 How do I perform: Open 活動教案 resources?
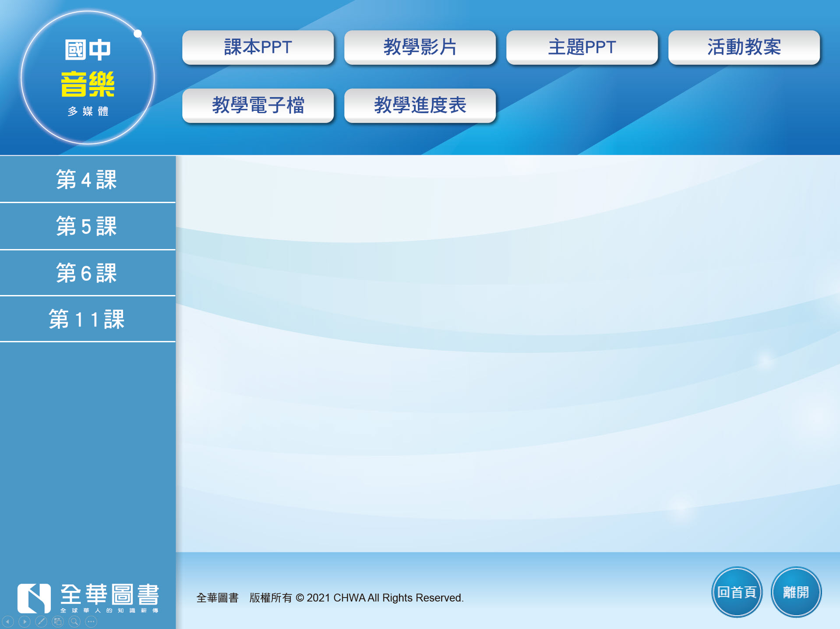(744, 47)
